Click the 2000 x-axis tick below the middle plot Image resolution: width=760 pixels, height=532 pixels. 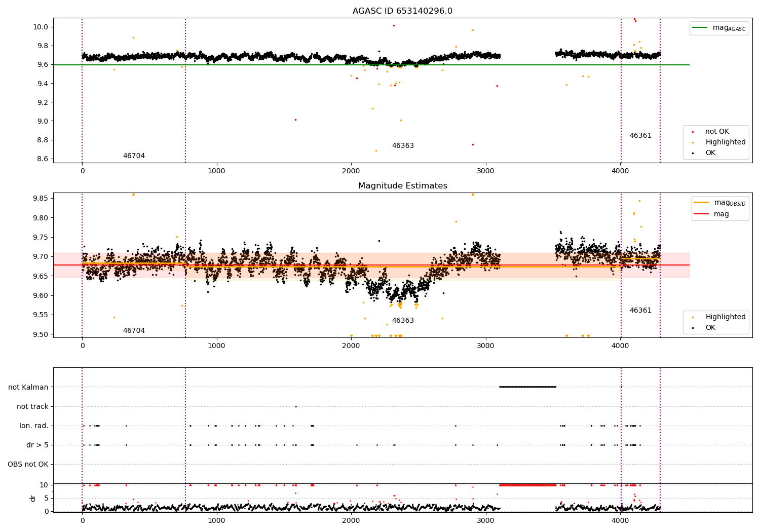coord(351,346)
